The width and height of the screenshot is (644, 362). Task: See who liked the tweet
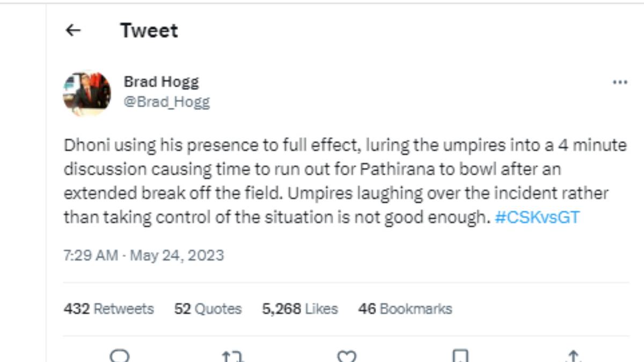point(299,309)
